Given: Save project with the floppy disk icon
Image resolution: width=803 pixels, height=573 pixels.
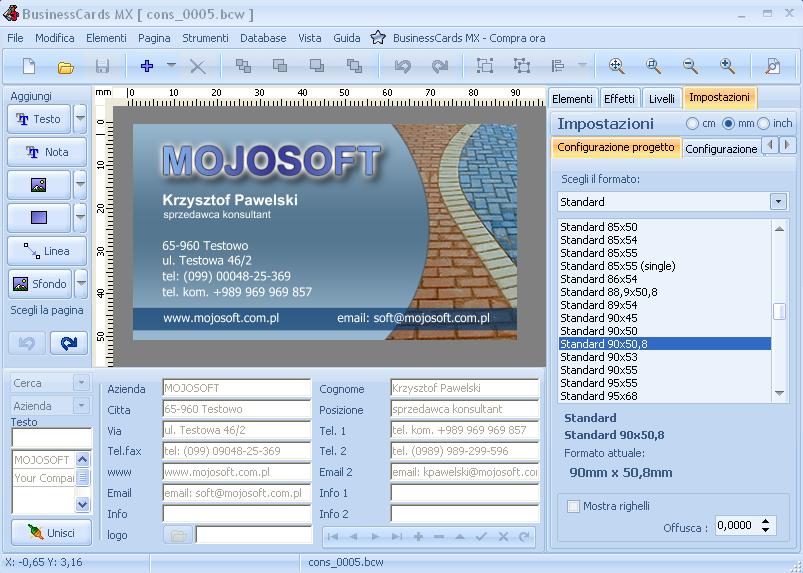Looking at the screenshot, I should coord(102,67).
